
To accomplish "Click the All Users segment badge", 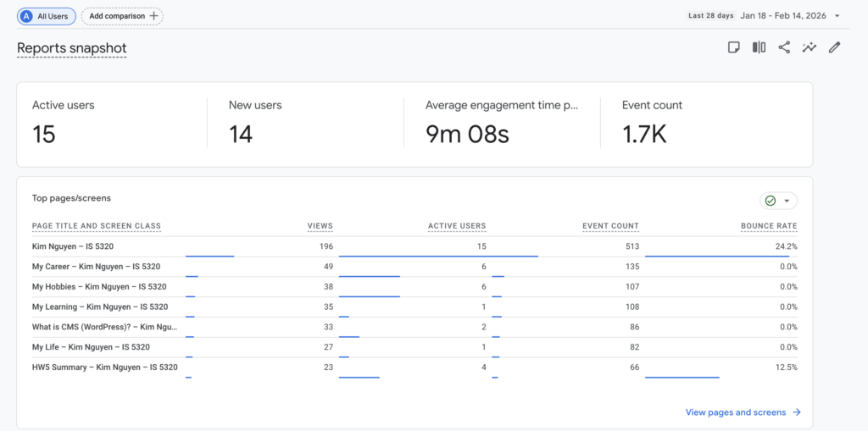I will pyautogui.click(x=47, y=16).
